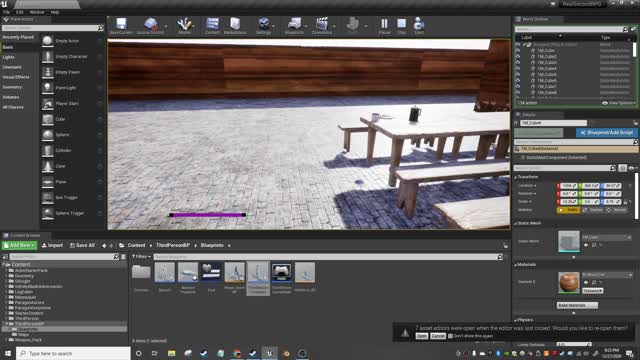Toggle visibility of TM_Cube6 in outliner
Image resolution: width=640 pixels, height=360 pixels.
pos(518,80)
